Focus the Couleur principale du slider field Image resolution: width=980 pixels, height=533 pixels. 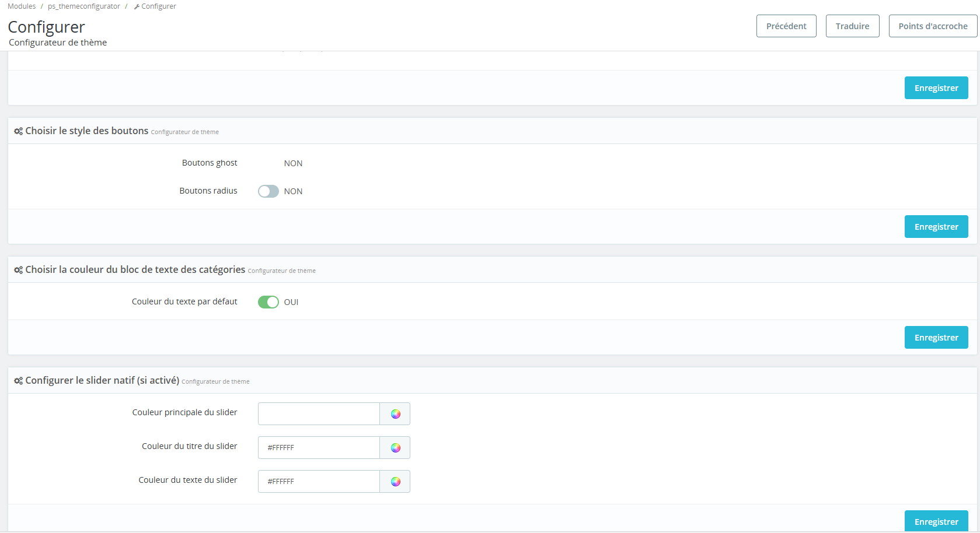tap(319, 414)
